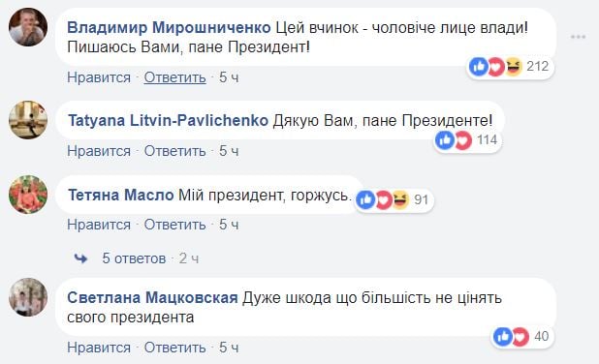599x364 pixels.
Task: Click the 5 ч timestamp on Светлана's comment
Action: (x=229, y=348)
